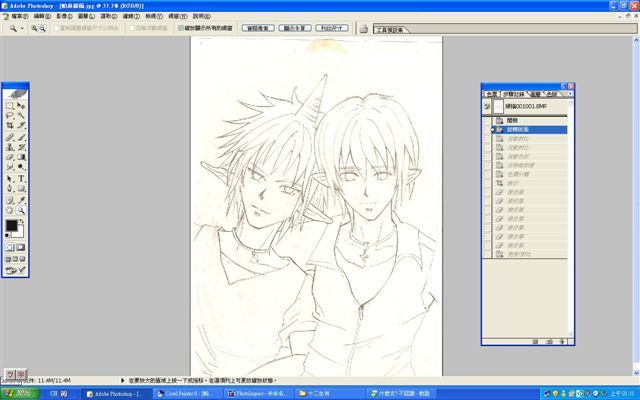
Task: Select the Slice tool
Action: (21, 125)
